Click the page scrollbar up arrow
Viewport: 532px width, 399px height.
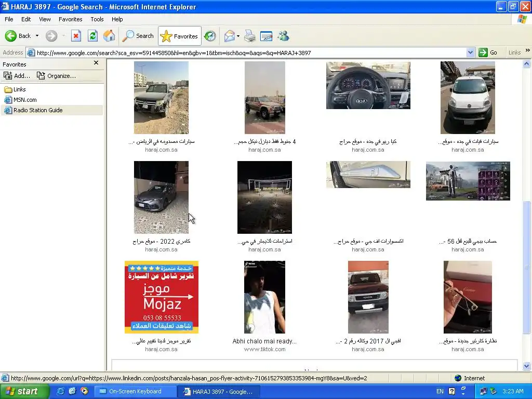527,63
